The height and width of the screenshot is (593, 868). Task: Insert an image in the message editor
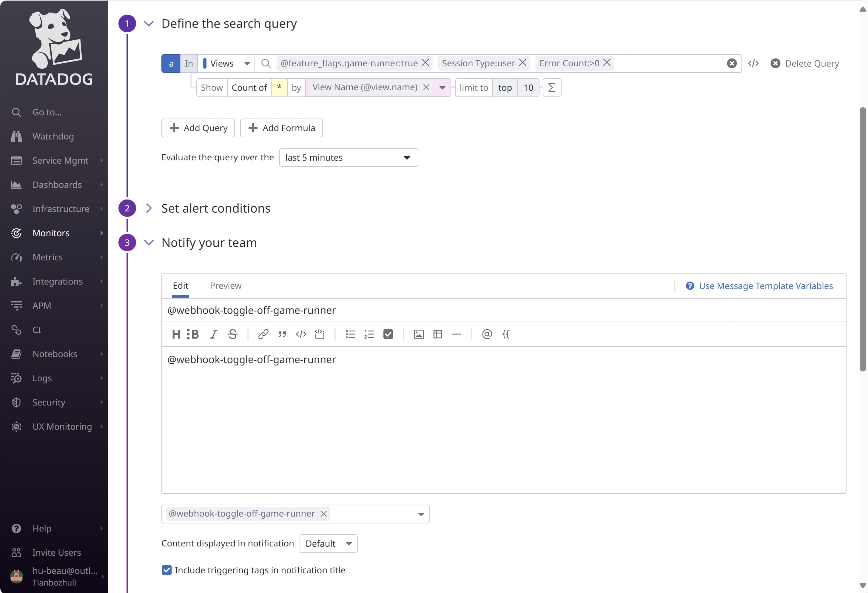click(x=419, y=334)
